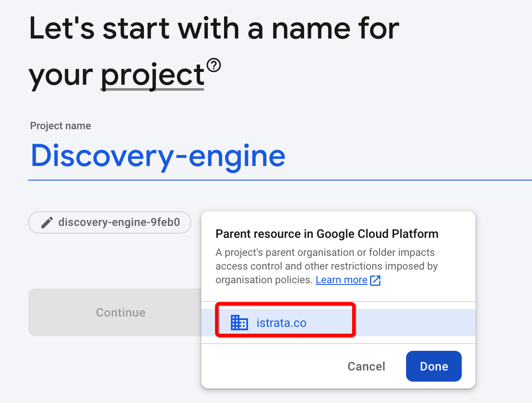
Task: Click the pencil edit icon for project ID
Action: click(x=47, y=222)
